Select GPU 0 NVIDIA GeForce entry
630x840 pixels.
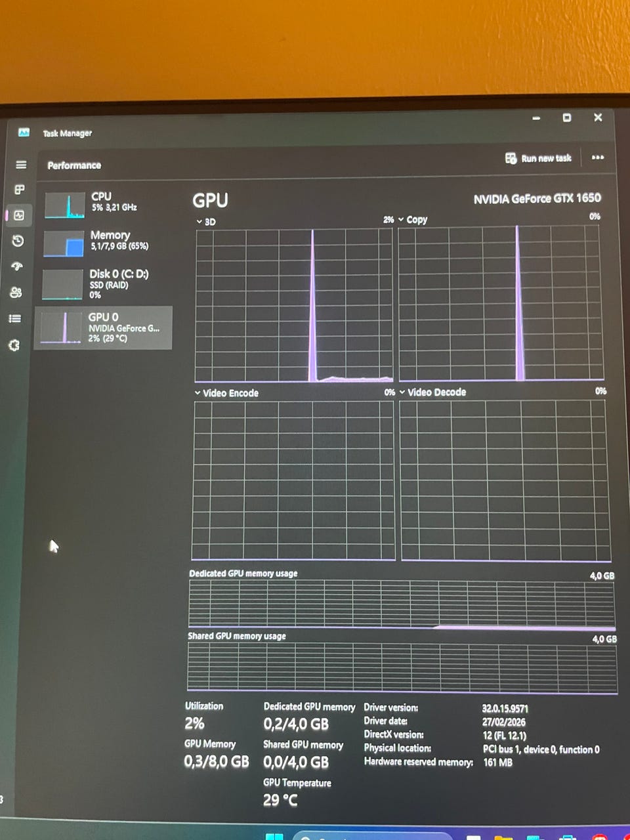pos(103,327)
